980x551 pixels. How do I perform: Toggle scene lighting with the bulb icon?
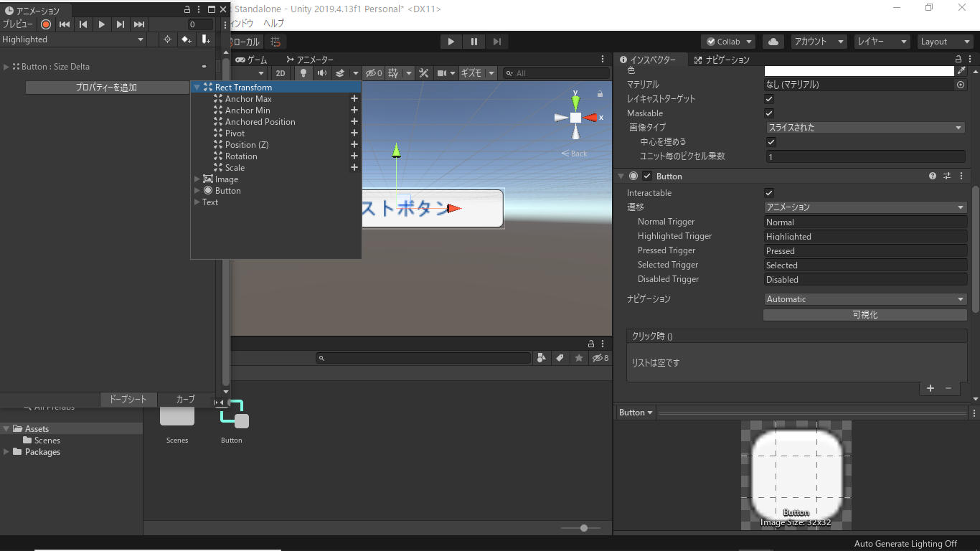point(302,72)
